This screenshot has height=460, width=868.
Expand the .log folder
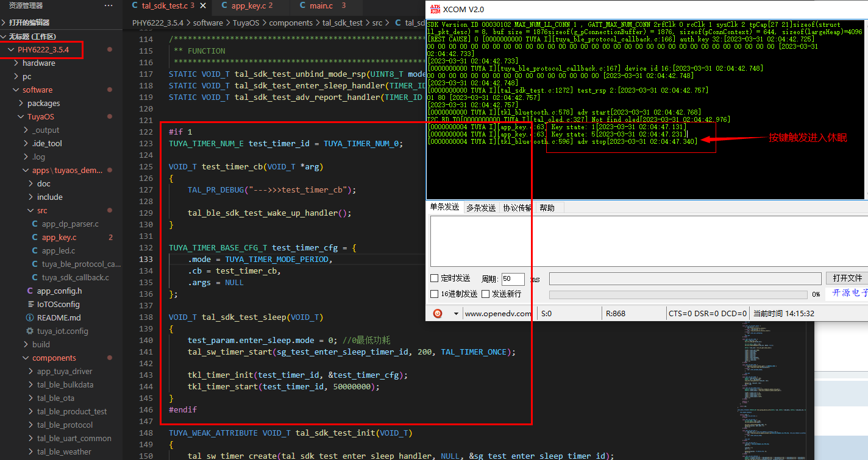26,157
